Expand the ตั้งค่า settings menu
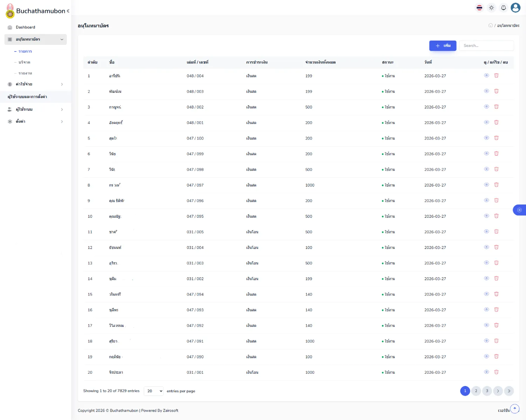This screenshot has height=420, width=526. [x=35, y=122]
